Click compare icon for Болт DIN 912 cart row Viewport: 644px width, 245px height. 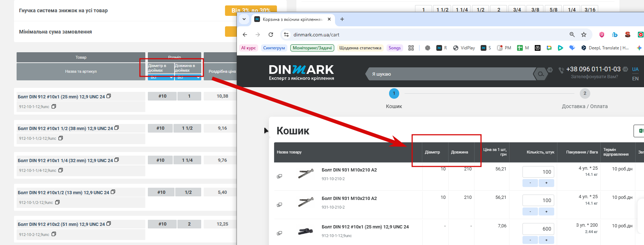point(279,233)
